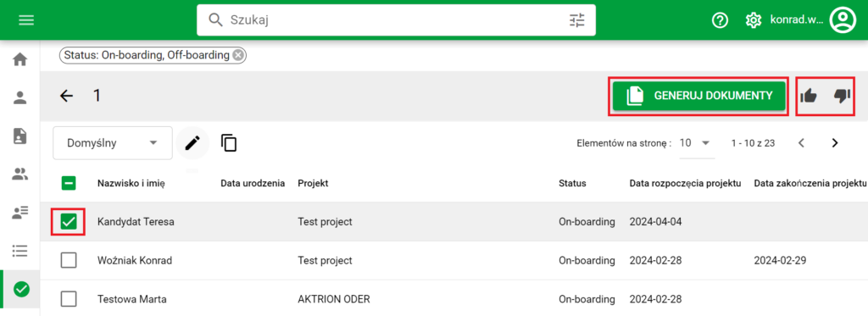868x316 pixels.
Task: Click the copy view icon
Action: [229, 143]
